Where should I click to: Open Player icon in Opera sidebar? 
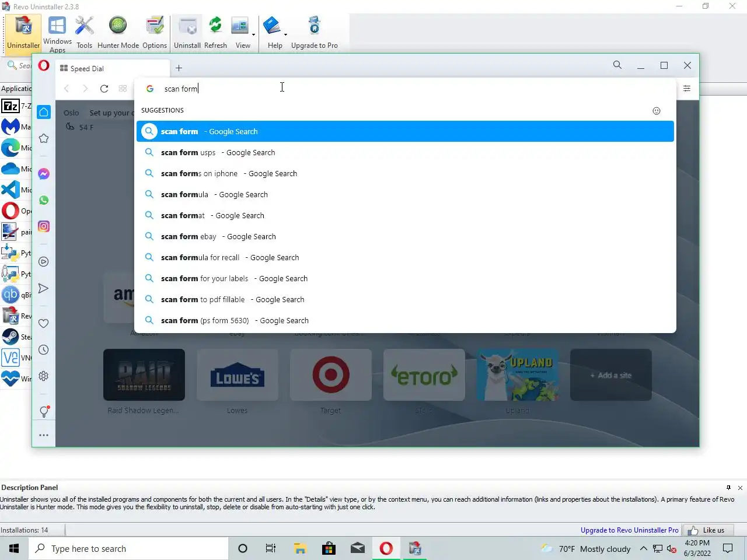(x=44, y=262)
